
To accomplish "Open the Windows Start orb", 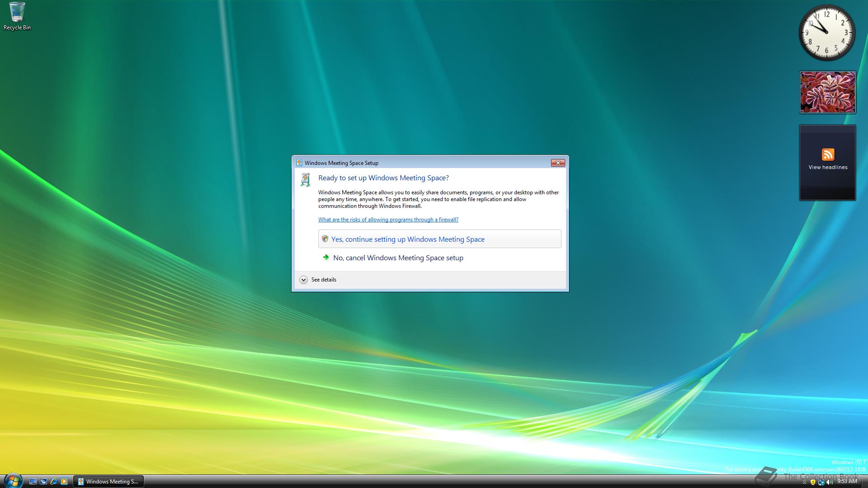I will tap(13, 481).
